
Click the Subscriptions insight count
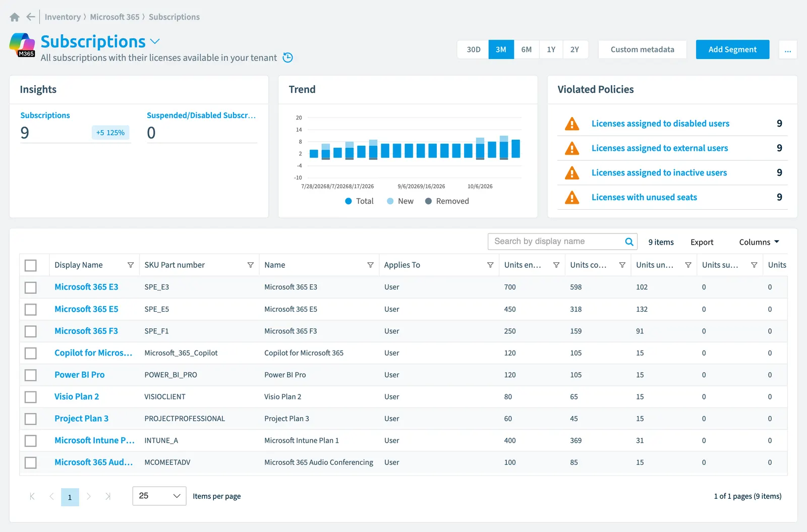[x=25, y=133]
